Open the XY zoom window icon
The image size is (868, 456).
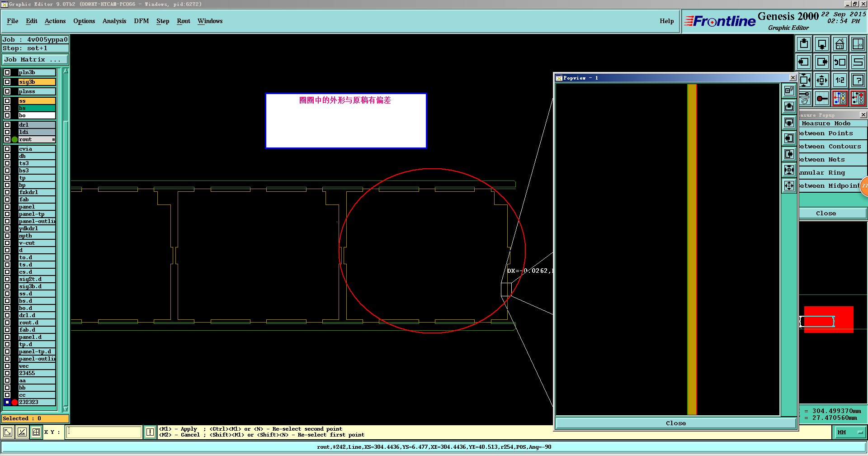[858, 44]
